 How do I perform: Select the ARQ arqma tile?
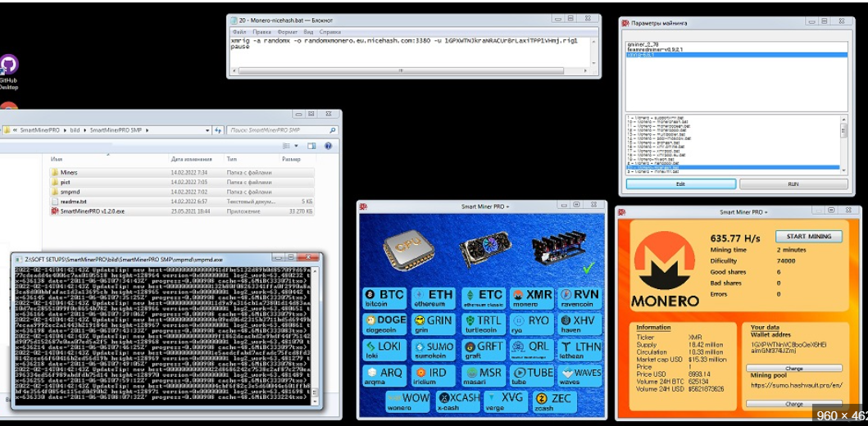[384, 376]
